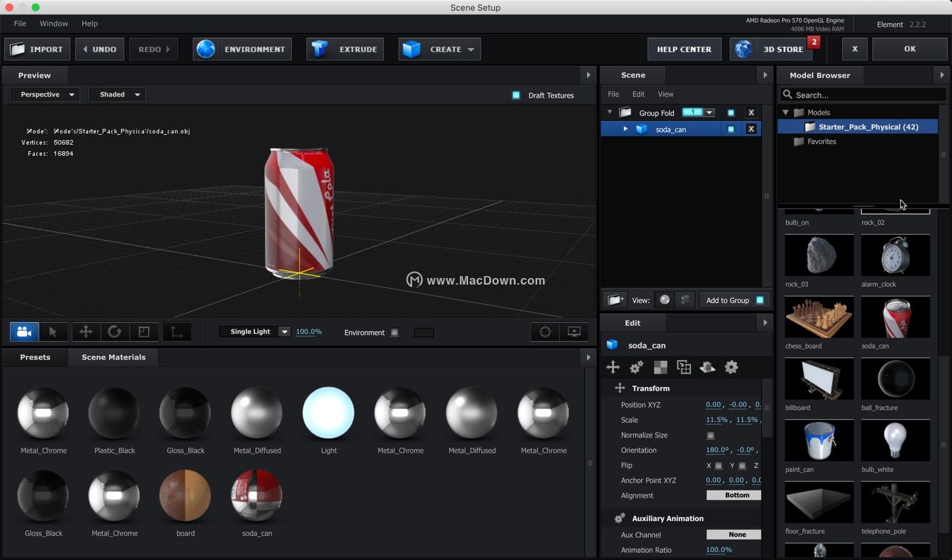Toggle visibility of Group Fold
Viewport: 952px width, 560px height.
[730, 112]
